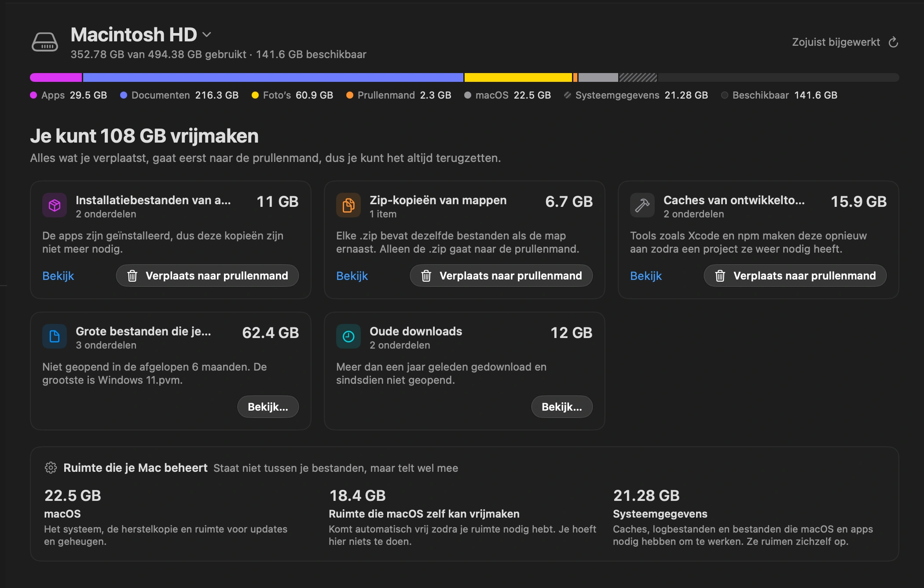Click the 22.5 GB value above the macOS heading

tap(73, 496)
